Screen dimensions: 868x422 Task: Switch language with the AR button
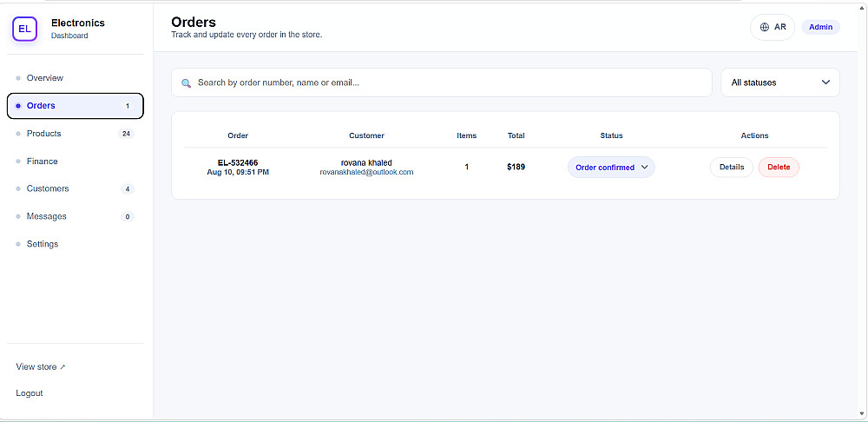(773, 27)
